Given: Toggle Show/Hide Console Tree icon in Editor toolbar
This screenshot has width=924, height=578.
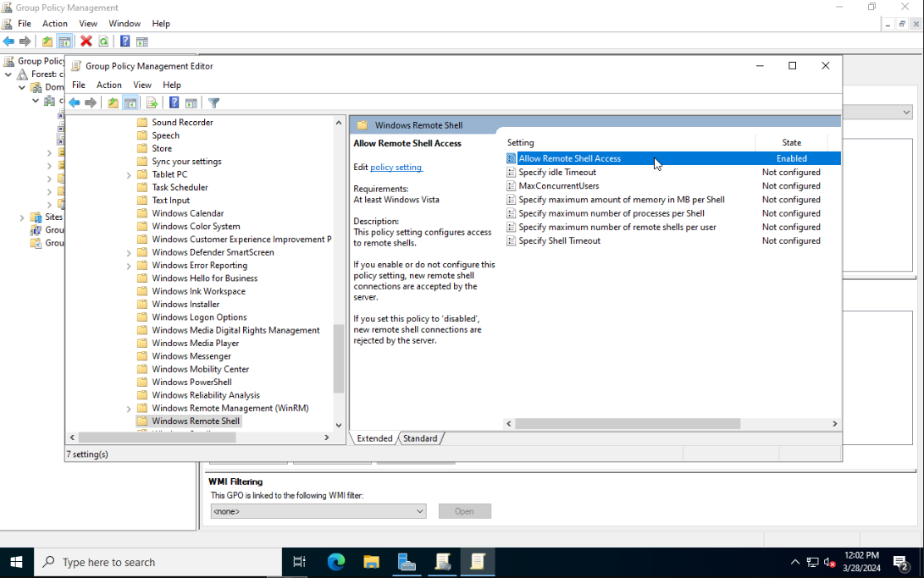Looking at the screenshot, I should click(130, 103).
